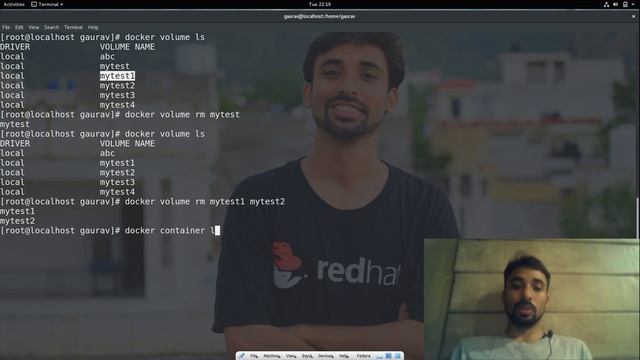Click the battery icon in top bar

[x=625, y=4]
